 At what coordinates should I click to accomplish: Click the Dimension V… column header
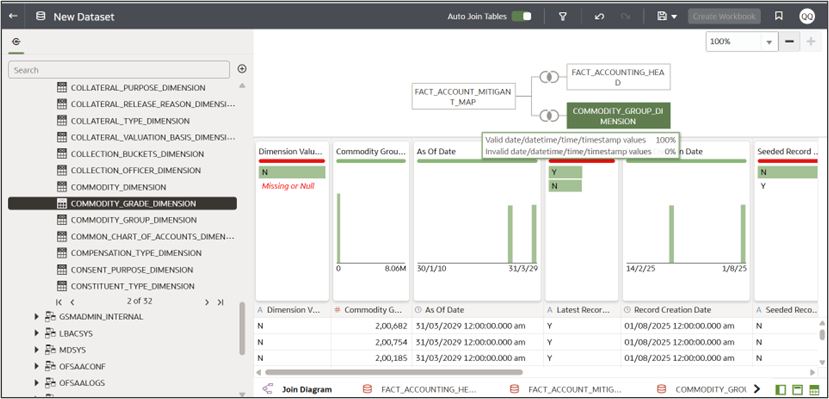[292, 310]
